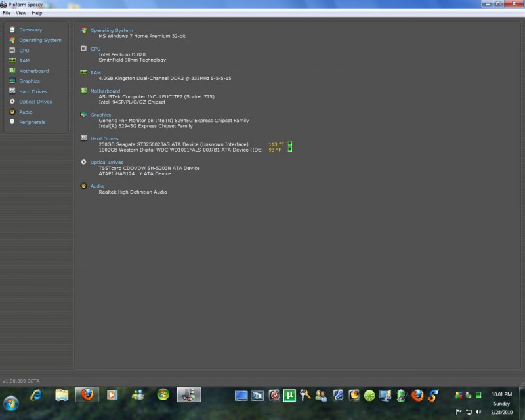Select the Motherboard icon in the sidebar
The width and height of the screenshot is (525, 420).
[x=12, y=71]
